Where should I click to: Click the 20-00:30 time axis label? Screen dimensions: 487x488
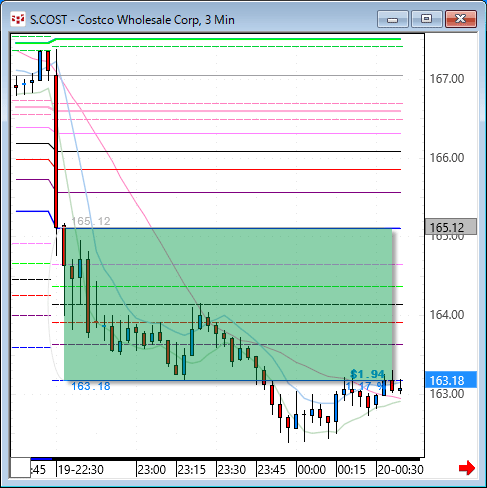pyautogui.click(x=400, y=470)
